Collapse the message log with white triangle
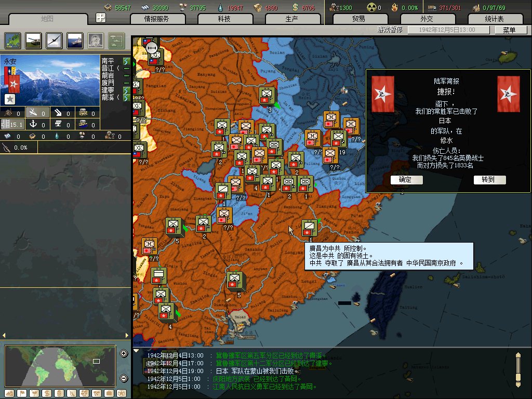532x399 pixels. click(137, 351)
